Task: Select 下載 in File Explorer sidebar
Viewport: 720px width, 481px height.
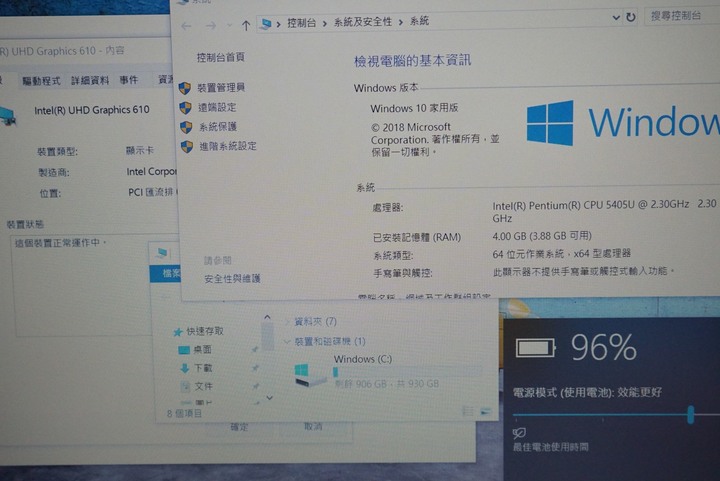Action: (x=202, y=368)
